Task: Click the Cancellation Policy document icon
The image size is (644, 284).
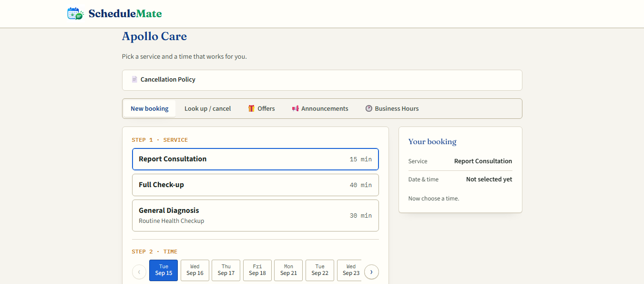Action: click(134, 79)
